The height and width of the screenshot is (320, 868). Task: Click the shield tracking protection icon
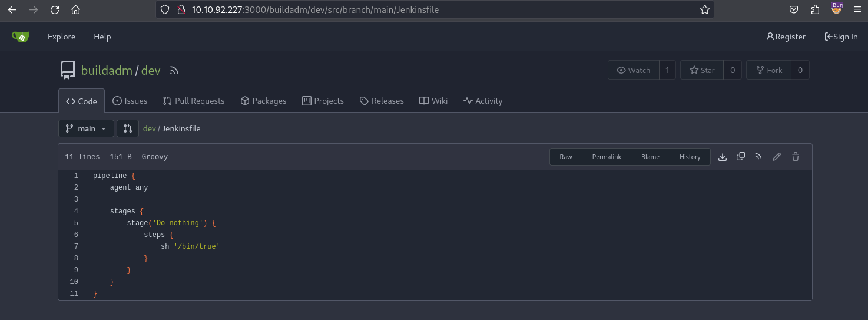(165, 9)
